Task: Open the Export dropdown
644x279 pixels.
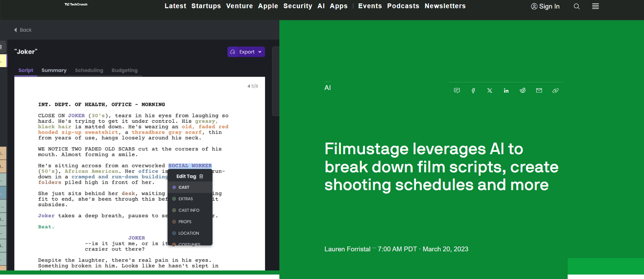Action: tap(246, 52)
